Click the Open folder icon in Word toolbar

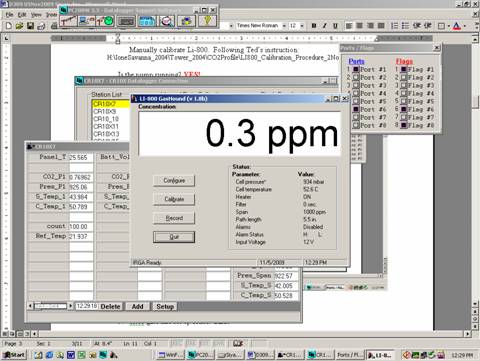(19, 26)
